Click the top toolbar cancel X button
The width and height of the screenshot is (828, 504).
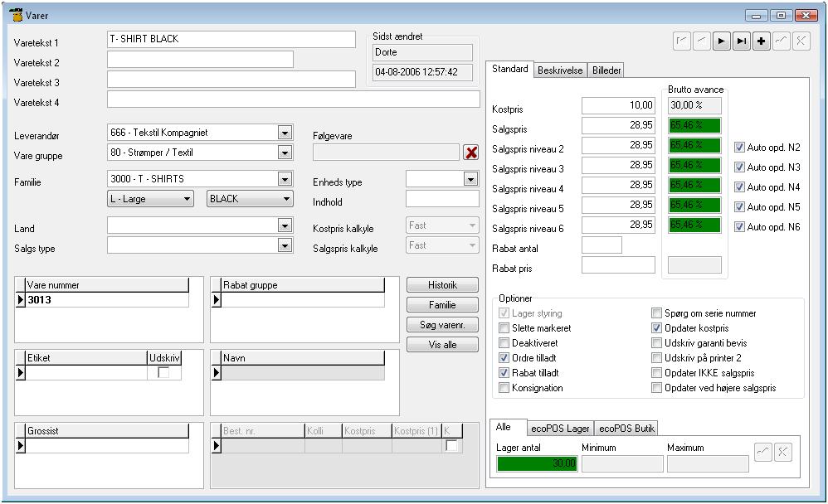click(801, 42)
